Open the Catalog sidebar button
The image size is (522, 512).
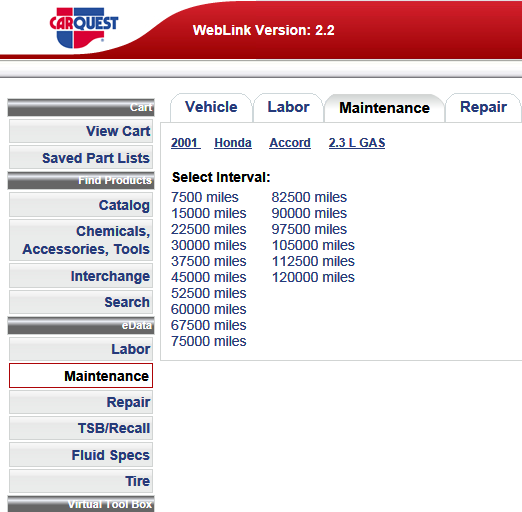[81, 205]
